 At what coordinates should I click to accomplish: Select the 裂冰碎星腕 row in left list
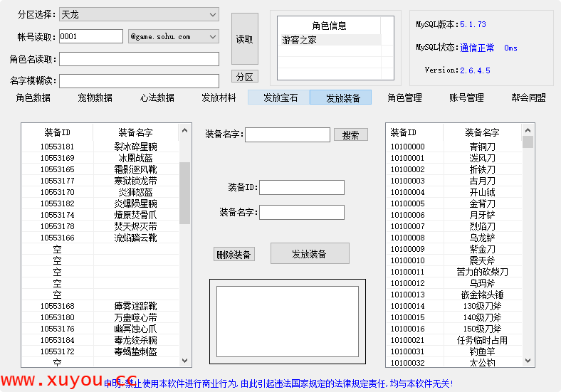(135, 147)
